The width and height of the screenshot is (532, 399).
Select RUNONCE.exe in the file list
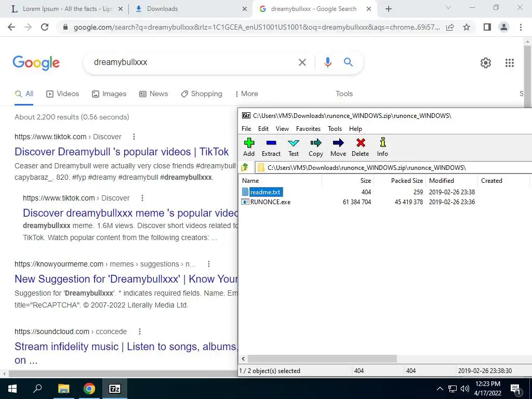pos(267,202)
